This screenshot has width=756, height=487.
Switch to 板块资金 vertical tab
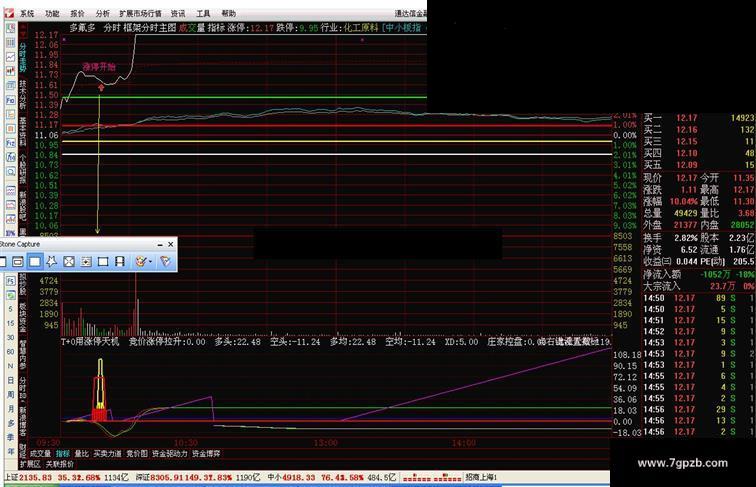(x=23, y=318)
